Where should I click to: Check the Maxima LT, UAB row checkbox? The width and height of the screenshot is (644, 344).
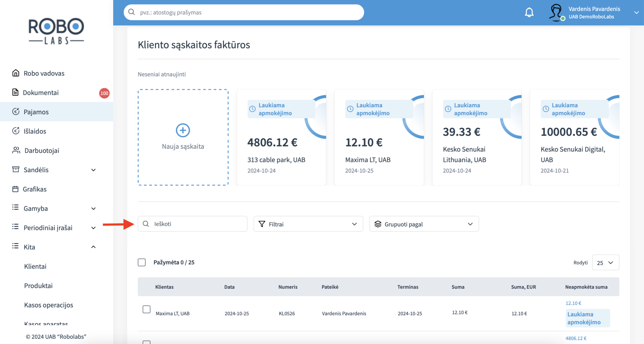coord(146,309)
